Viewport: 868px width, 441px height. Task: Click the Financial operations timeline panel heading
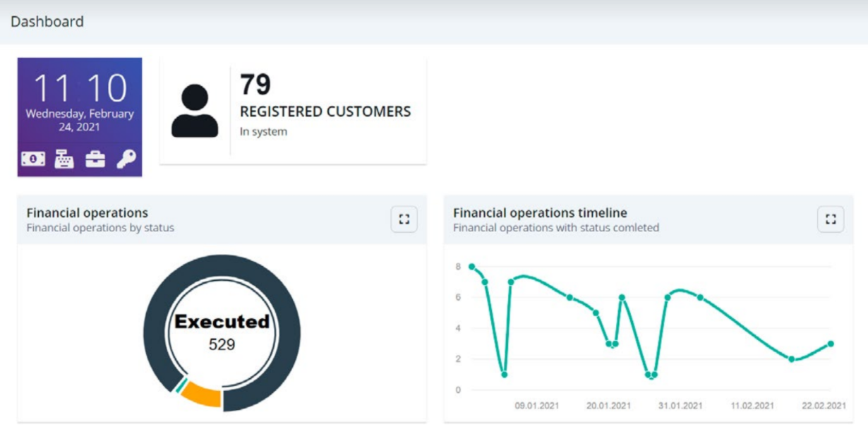pyautogui.click(x=540, y=213)
